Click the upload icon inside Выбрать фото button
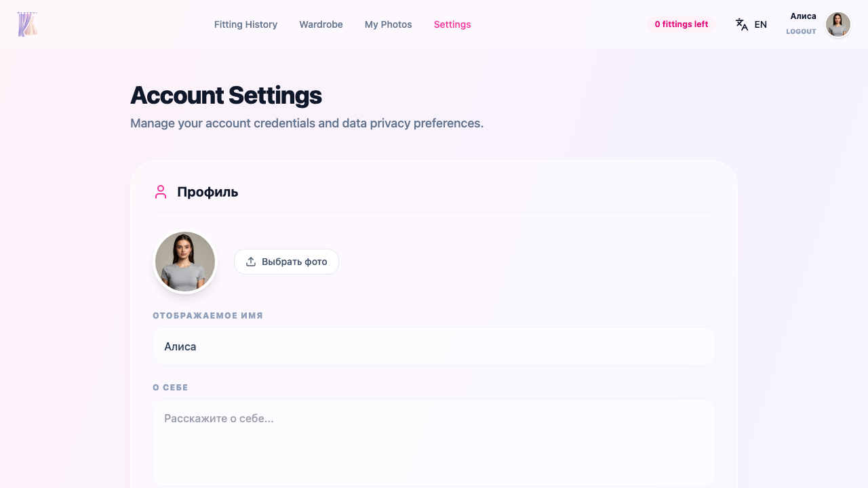 pos(250,261)
